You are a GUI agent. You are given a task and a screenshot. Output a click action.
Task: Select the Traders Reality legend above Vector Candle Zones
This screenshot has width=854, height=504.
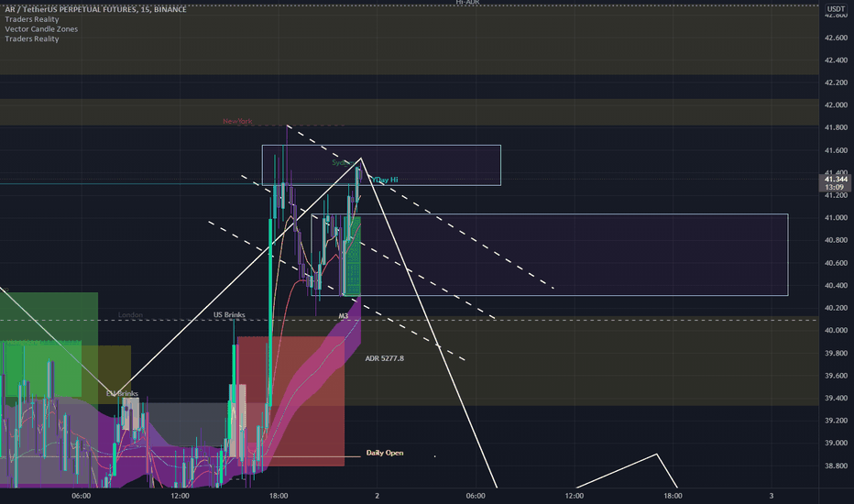[x=31, y=19]
